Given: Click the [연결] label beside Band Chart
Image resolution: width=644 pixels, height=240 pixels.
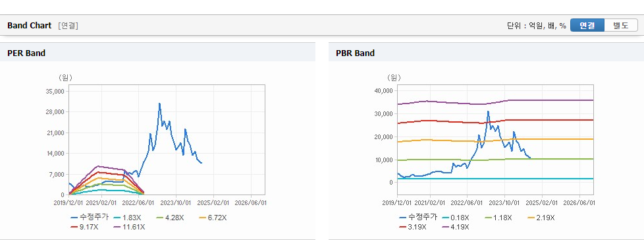Looking at the screenshot, I should coord(68,26).
